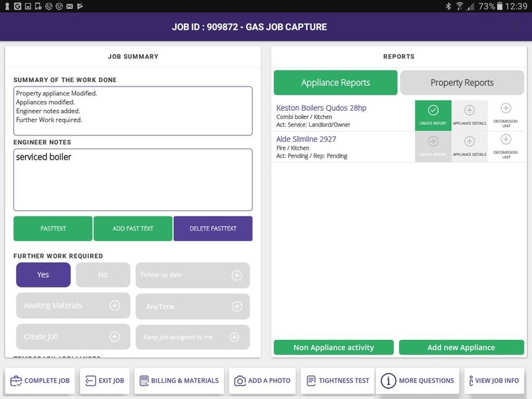Tap EXIT JOB label in bottom bar
This screenshot has height=399, width=532.
pos(112,381)
